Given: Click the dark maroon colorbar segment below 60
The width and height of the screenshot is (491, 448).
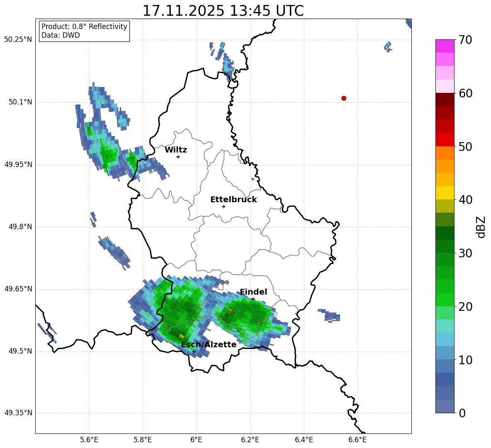Looking at the screenshot, I should 445,99.
